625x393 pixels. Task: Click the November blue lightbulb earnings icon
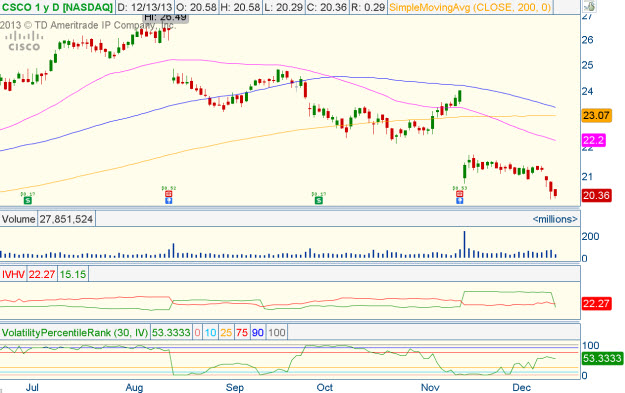pos(460,200)
